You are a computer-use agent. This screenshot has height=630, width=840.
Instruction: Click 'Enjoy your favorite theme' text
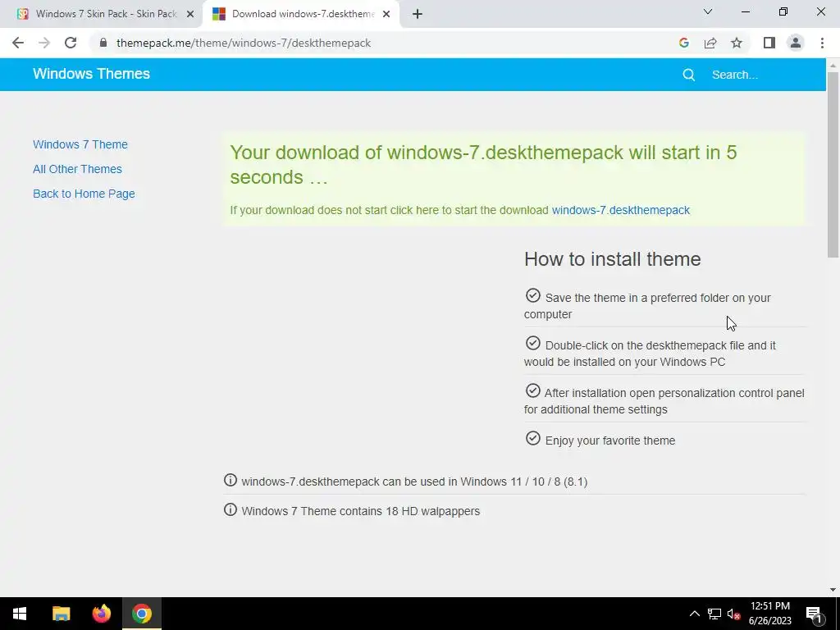click(x=610, y=441)
